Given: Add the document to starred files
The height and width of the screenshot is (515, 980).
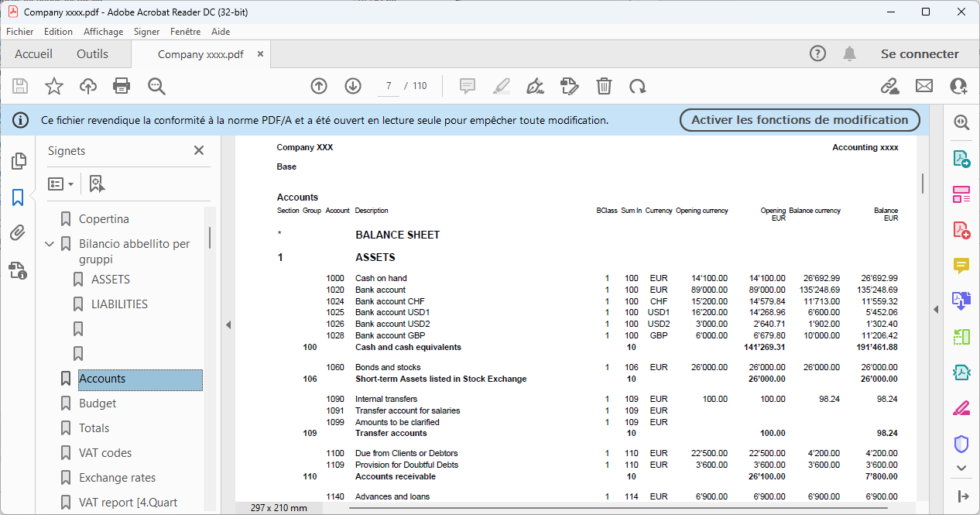Looking at the screenshot, I should click(54, 86).
